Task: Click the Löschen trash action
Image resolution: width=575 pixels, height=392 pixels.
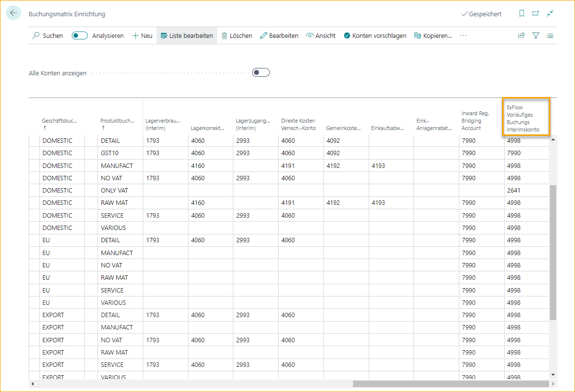Action: pos(237,35)
